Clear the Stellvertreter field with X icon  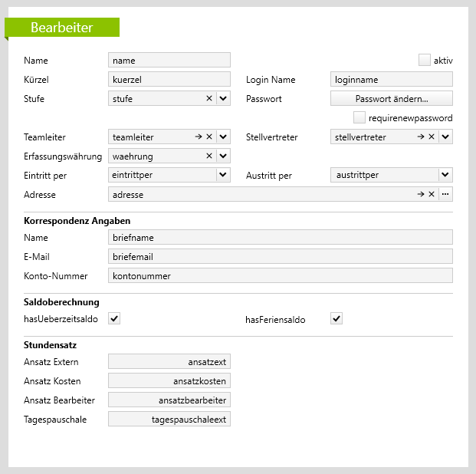(432, 137)
